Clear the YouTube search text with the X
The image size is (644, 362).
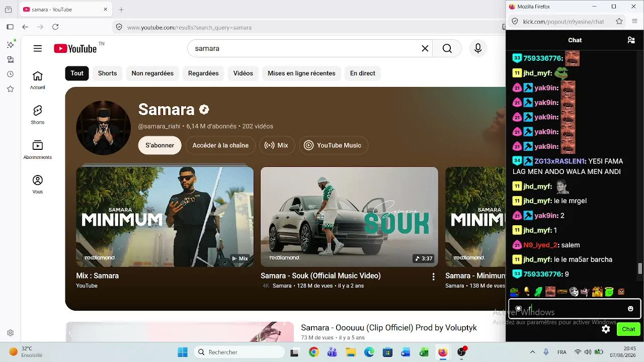(x=425, y=48)
